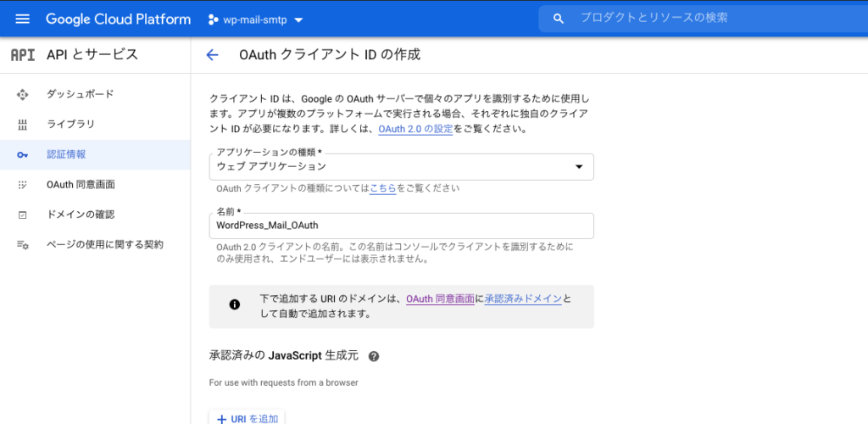Open help tooltip next to JavaScript 生成元
The image size is (868, 424).
click(374, 356)
